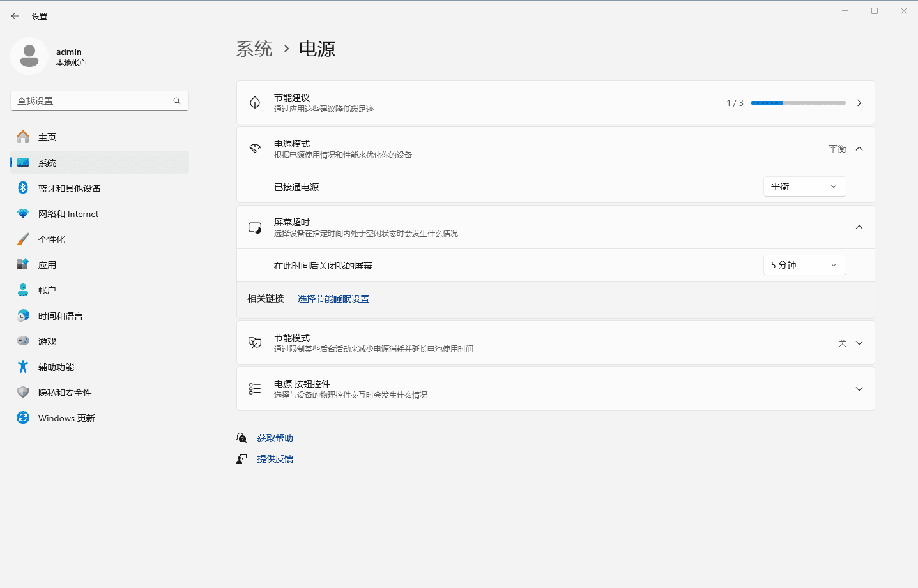Click the 游戏 sidebar label
The image size is (918, 588).
[x=47, y=342]
